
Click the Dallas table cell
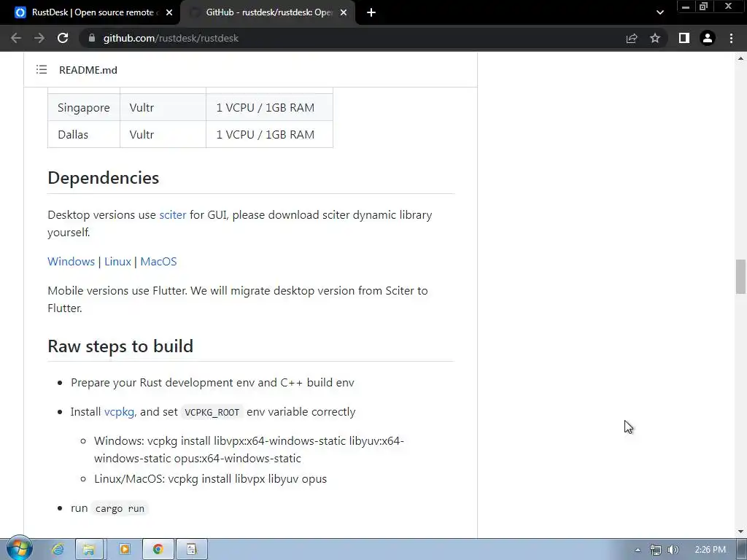coord(84,135)
